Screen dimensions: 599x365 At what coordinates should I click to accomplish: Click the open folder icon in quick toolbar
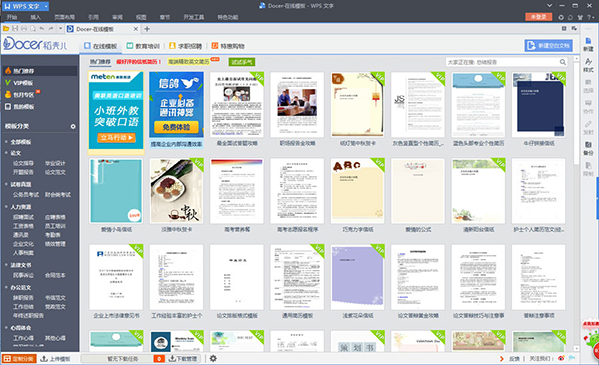[x=6, y=29]
